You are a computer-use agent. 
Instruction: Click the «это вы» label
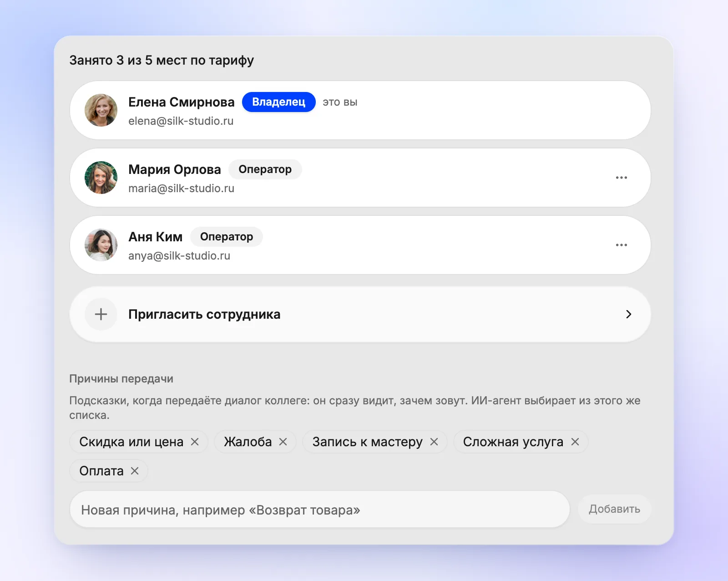pos(340,102)
